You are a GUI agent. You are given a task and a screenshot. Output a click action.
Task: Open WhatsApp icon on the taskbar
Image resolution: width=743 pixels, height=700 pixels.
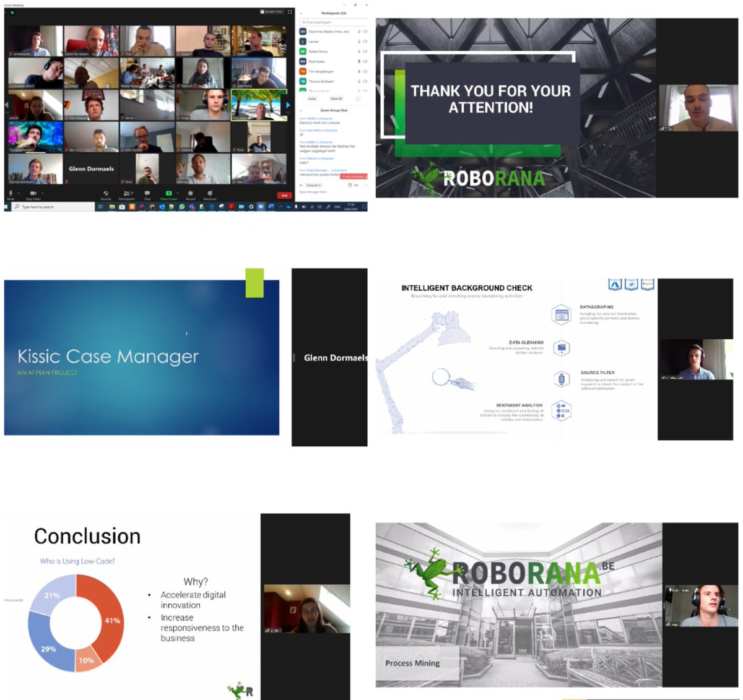coord(181,207)
